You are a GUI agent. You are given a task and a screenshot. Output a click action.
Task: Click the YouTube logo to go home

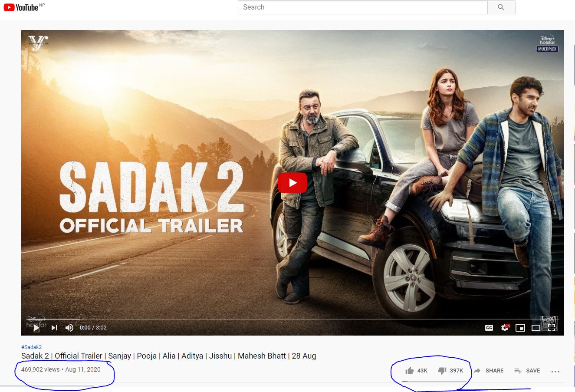(x=21, y=7)
